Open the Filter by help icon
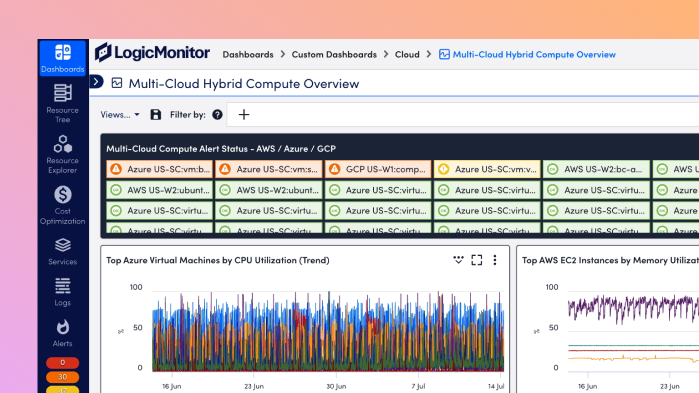 217,115
